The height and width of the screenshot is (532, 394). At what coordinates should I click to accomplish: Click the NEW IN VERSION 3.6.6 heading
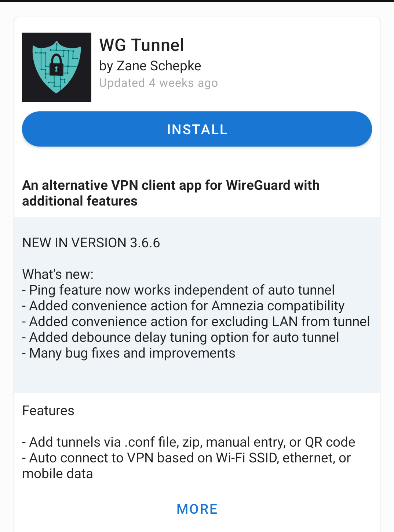pyautogui.click(x=91, y=243)
